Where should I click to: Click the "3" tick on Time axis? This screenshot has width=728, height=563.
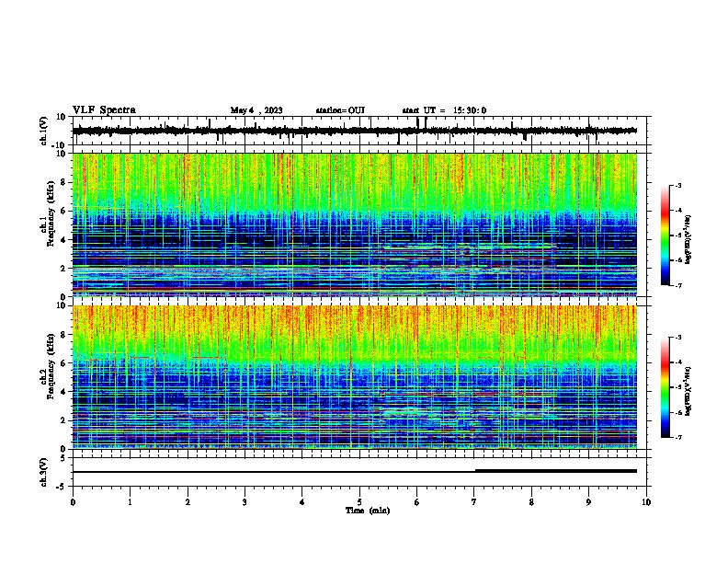245,502
